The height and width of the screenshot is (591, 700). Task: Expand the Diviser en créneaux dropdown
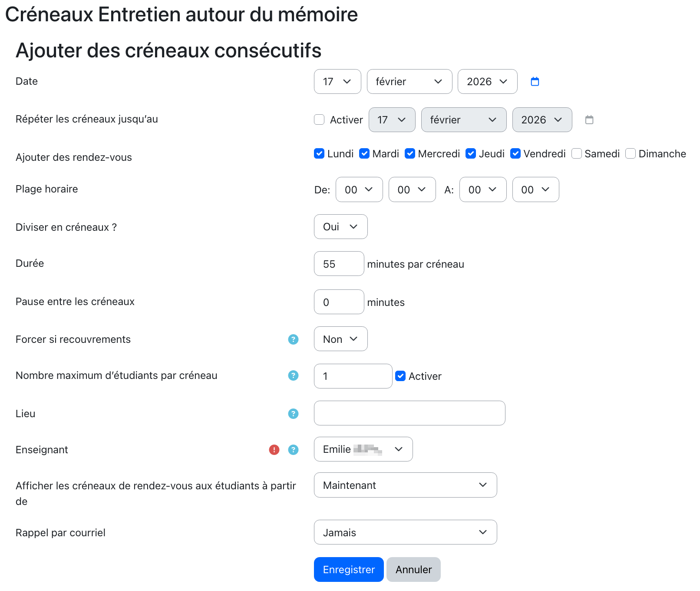coord(340,227)
